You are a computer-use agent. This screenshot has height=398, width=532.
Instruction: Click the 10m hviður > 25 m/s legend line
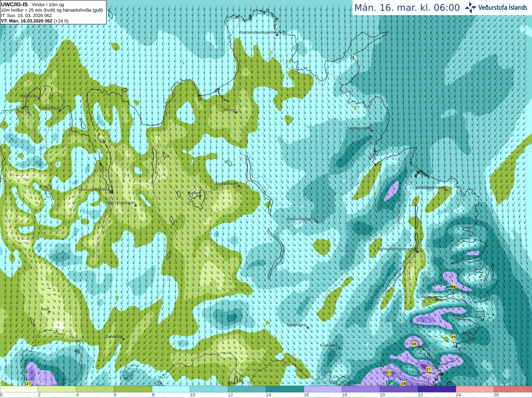click(52, 10)
